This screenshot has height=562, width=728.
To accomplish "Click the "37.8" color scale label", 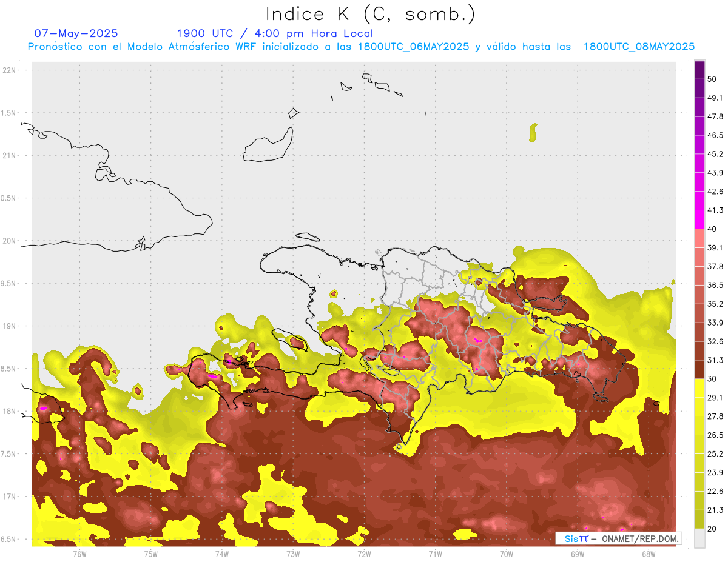I will pyautogui.click(x=715, y=267).
